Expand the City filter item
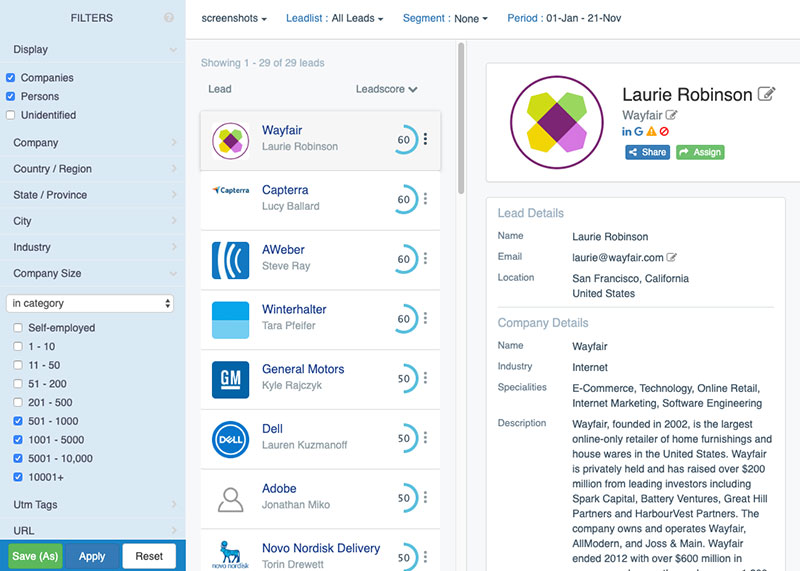The height and width of the screenshot is (571, 800). click(92, 221)
